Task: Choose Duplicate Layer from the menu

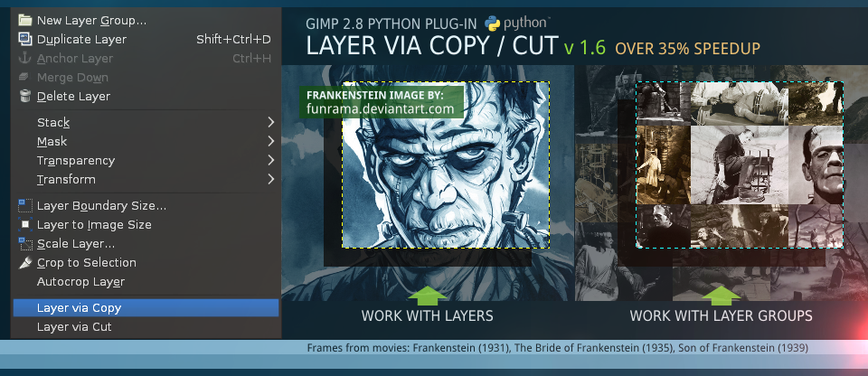Action: click(146, 39)
